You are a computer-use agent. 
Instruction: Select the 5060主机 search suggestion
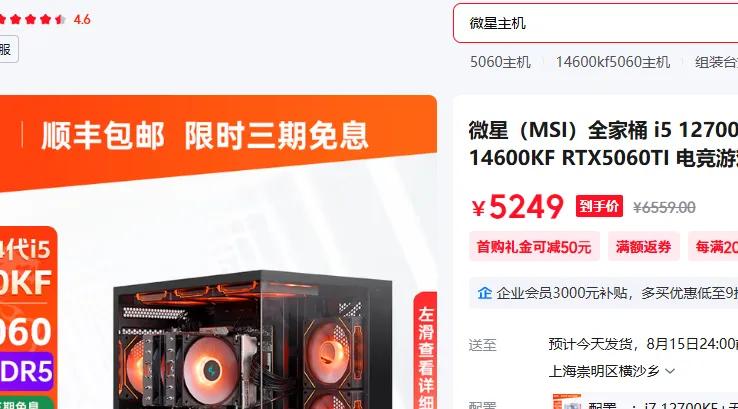click(500, 62)
